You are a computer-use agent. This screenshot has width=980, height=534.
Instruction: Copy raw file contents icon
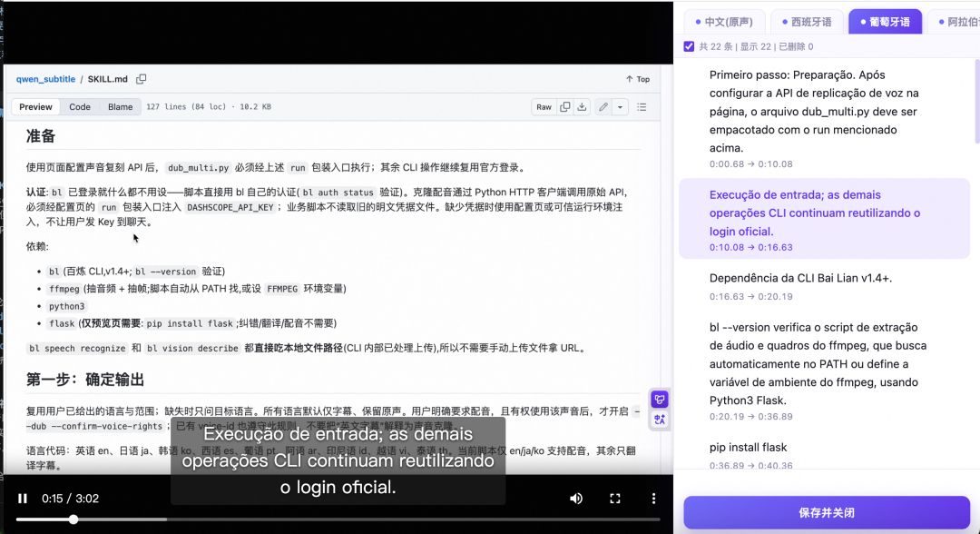click(565, 107)
